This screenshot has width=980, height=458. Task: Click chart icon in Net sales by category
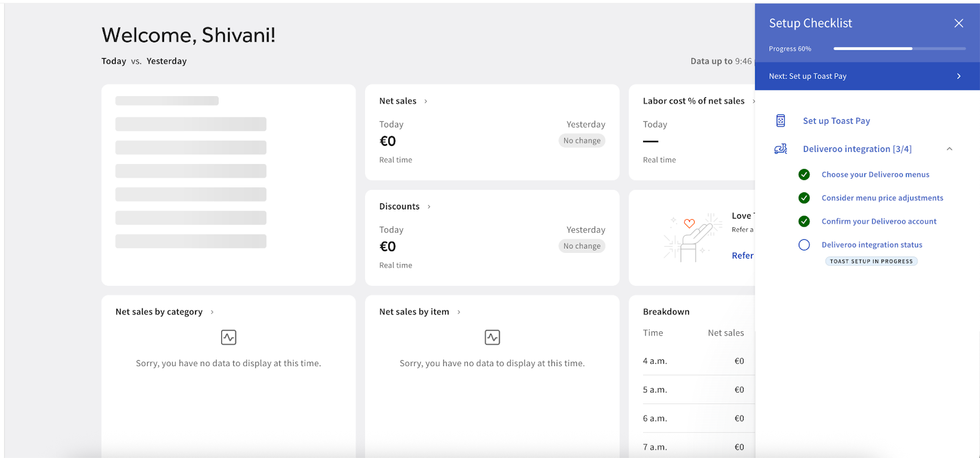[x=228, y=337]
